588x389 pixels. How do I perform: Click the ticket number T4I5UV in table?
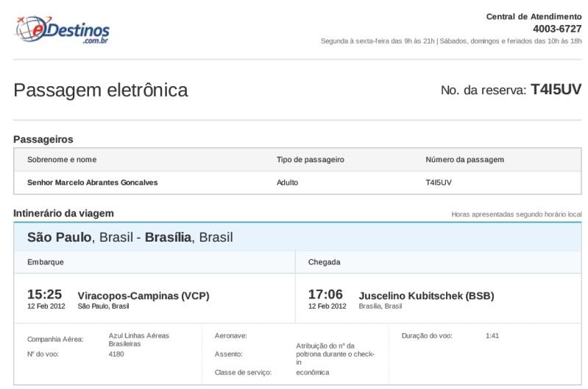[x=439, y=183]
